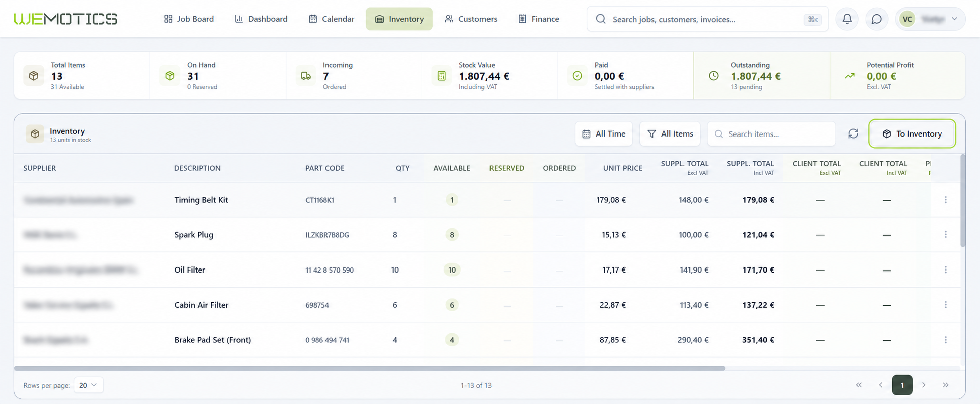The image size is (980, 404).
Task: Click available badge 10 for Oil Filter
Action: click(x=452, y=270)
